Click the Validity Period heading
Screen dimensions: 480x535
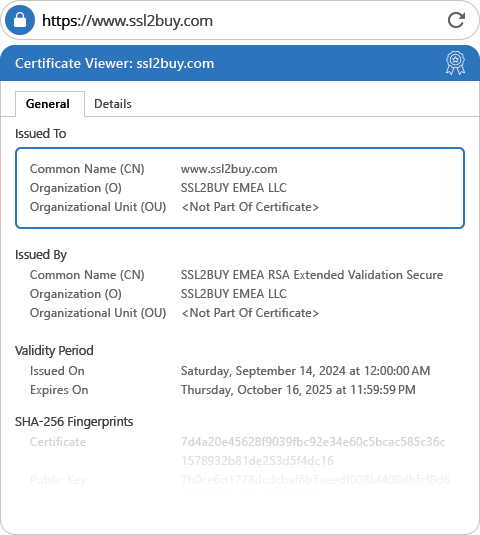coord(54,351)
